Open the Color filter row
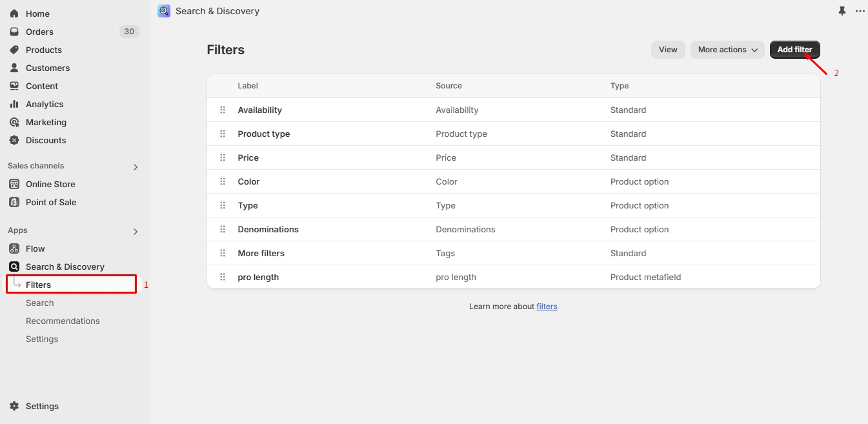 coord(248,182)
